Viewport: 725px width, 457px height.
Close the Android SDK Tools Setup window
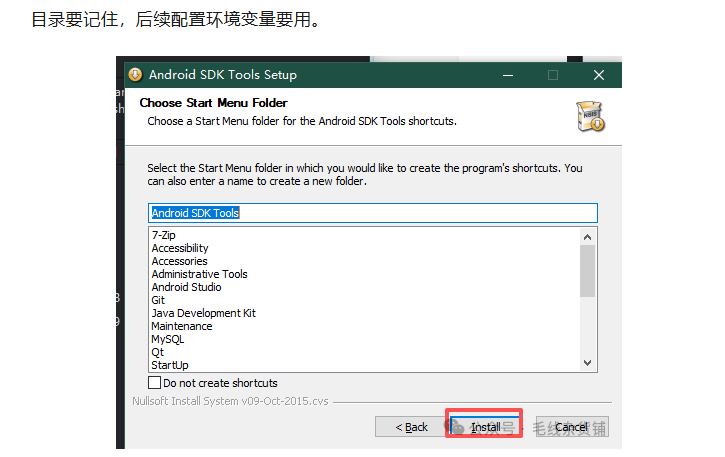point(599,75)
